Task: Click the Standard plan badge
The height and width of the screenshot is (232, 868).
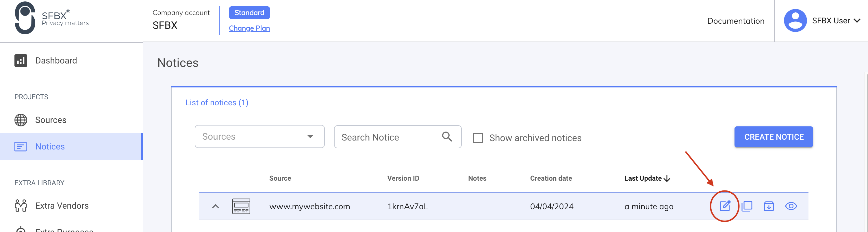Action: [249, 12]
